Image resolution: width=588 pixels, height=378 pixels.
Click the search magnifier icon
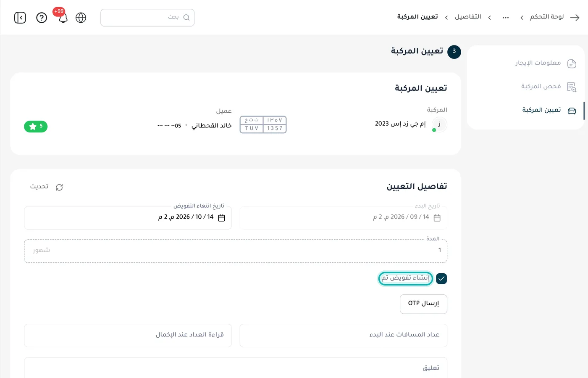click(x=186, y=18)
